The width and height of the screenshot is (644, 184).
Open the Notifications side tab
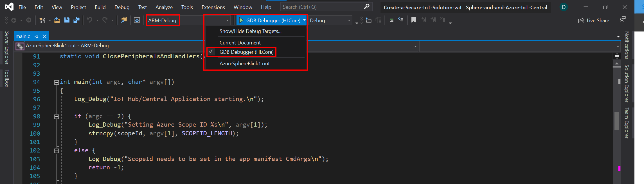[x=627, y=45]
